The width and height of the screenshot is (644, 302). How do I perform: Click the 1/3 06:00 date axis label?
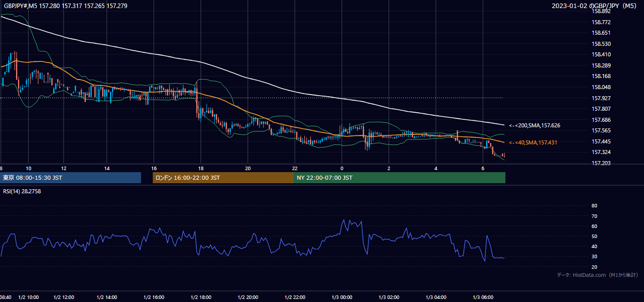[x=483, y=297]
